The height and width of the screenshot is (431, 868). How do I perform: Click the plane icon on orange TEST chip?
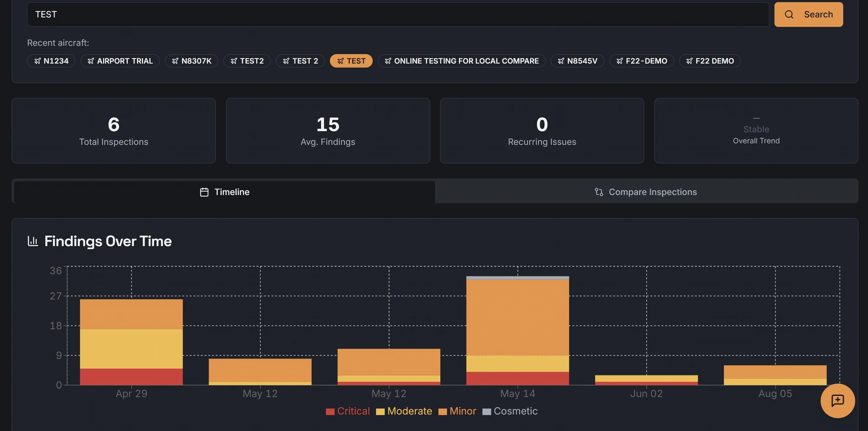point(341,61)
